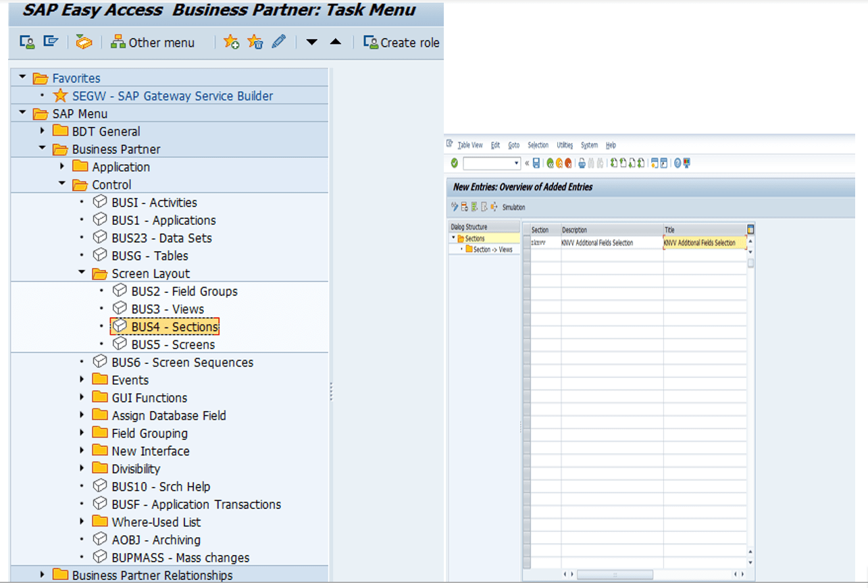Expand Business Partner Relationships folder
Viewport: 868px width, 588px height.
point(43,574)
